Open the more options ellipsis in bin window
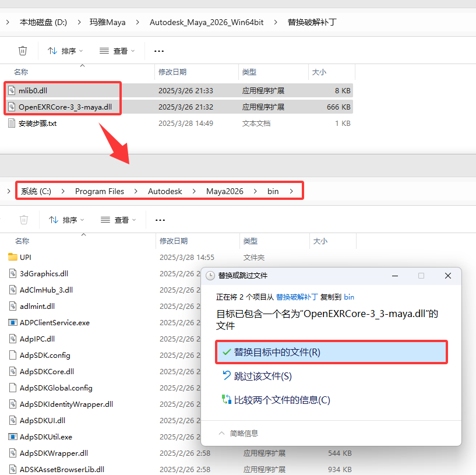476x475 pixels. (x=160, y=220)
